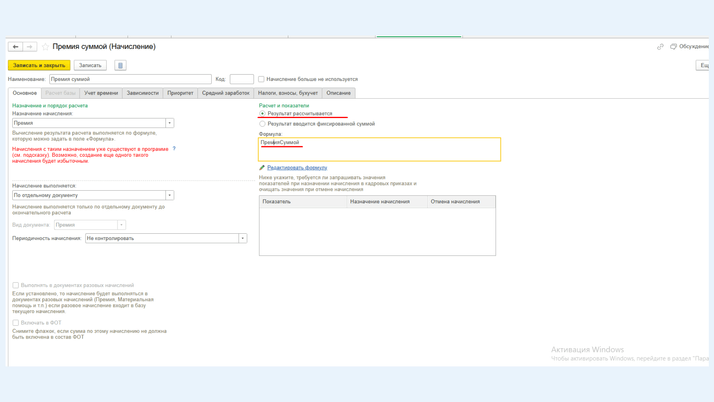Enable 'Начисление больше не используется' checkbox
Image resolution: width=714 pixels, height=402 pixels.
pyautogui.click(x=262, y=79)
